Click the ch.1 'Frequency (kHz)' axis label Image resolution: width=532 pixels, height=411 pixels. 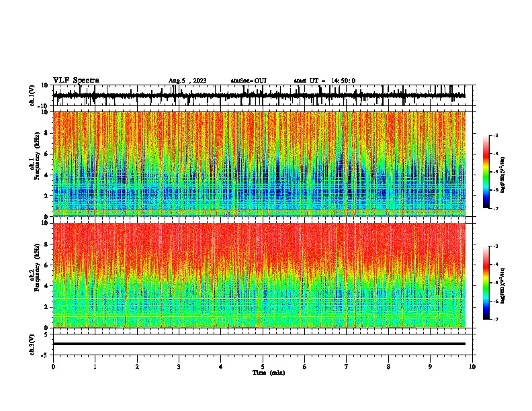point(37,155)
